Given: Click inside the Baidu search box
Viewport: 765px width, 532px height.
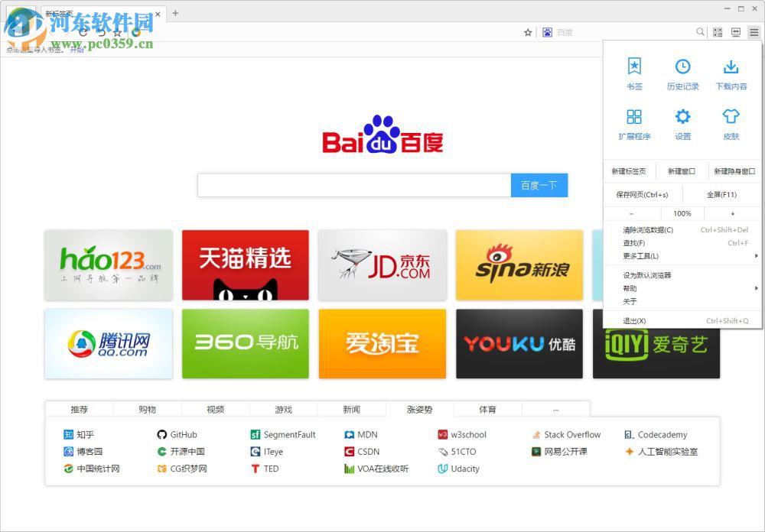Looking at the screenshot, I should 352,185.
